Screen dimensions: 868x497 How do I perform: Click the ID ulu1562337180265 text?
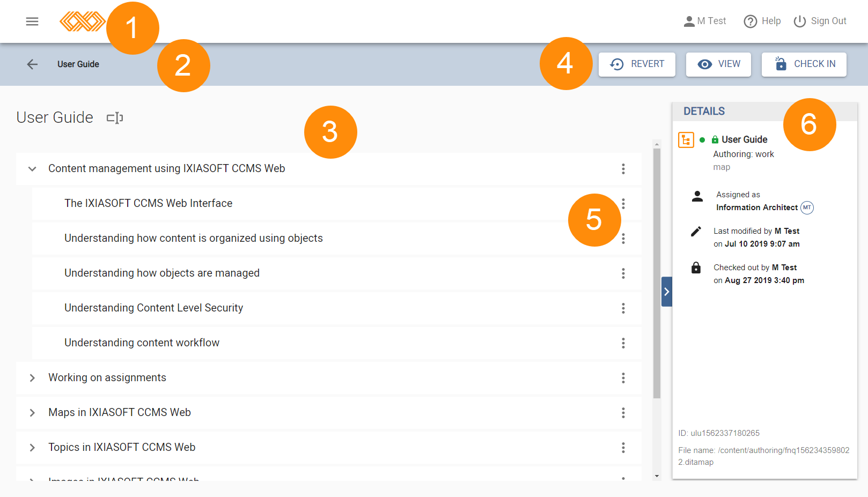click(719, 433)
